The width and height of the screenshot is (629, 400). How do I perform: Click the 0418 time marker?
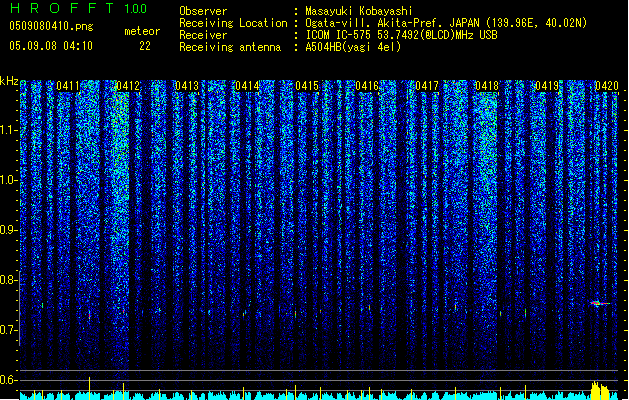pyautogui.click(x=487, y=86)
